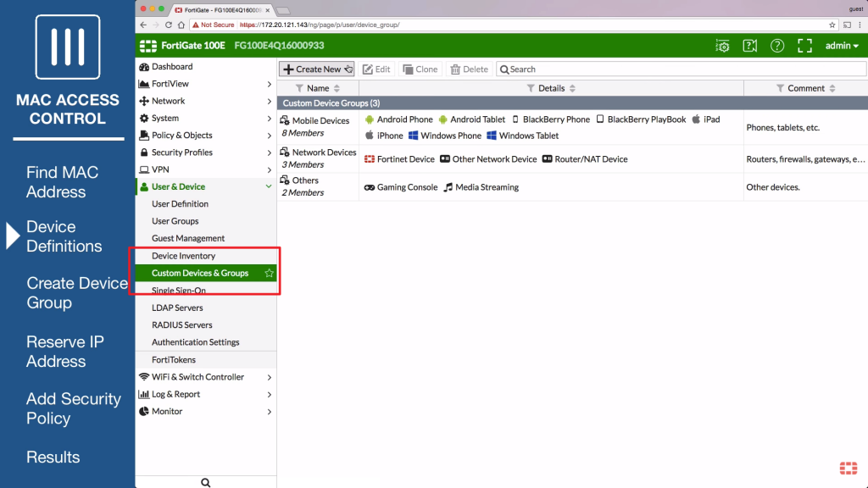Screen dimensions: 868x488
Task: Click the sidebar search magnifier icon
Action: click(x=205, y=482)
